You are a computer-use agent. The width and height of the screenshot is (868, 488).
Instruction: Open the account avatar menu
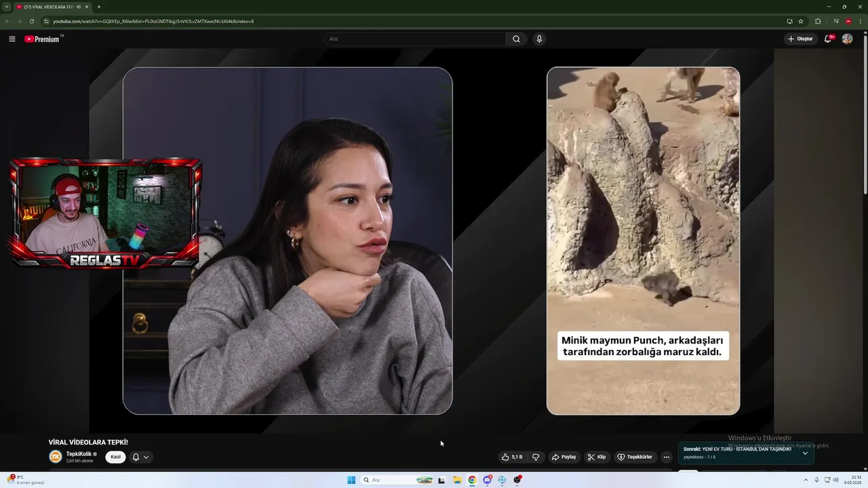pos(847,39)
